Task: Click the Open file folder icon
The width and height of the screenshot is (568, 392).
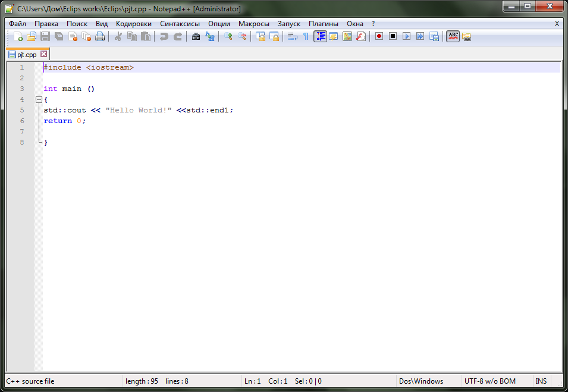Action: pyautogui.click(x=32, y=37)
